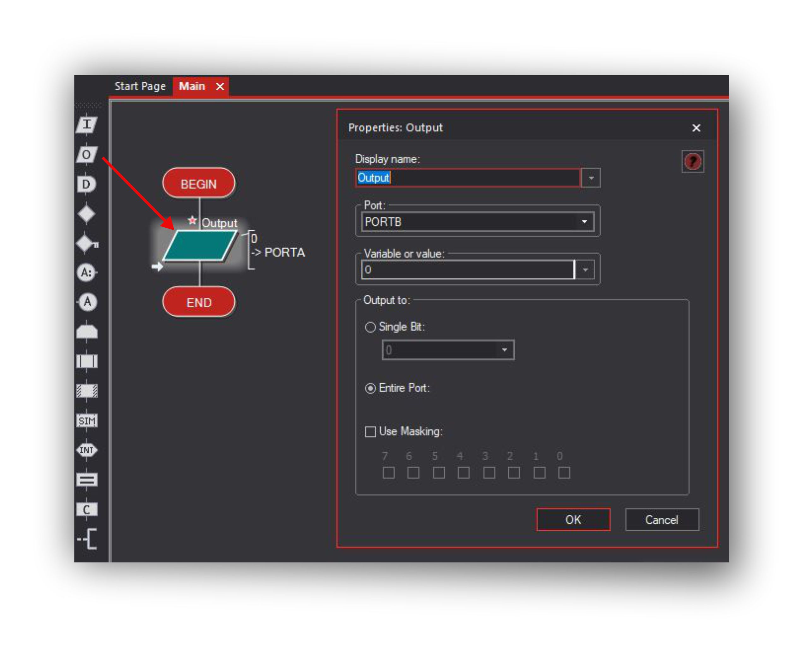Select the Switch icon in the toolbox
Screen dimensions: 812x655
point(87,243)
